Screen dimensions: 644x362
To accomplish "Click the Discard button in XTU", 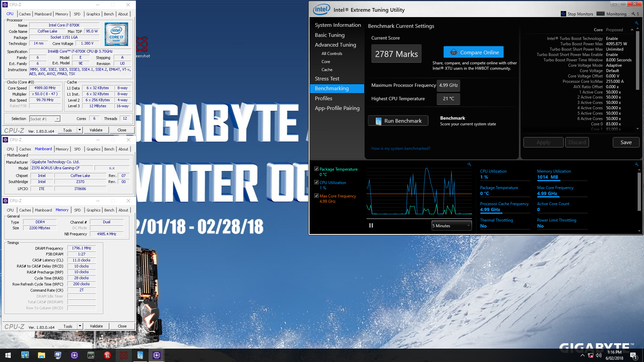I will click(577, 142).
